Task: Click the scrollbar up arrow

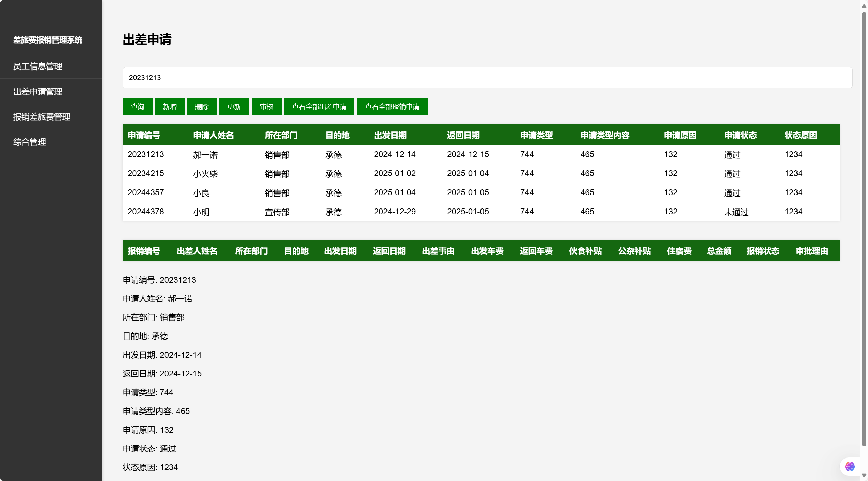Action: (x=864, y=6)
